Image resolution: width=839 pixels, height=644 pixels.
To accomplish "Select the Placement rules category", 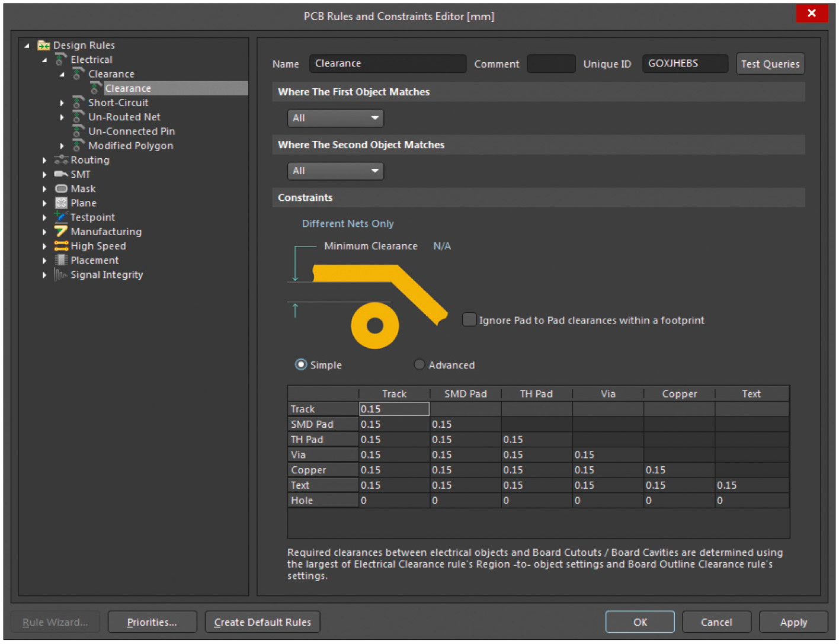I will coord(94,261).
